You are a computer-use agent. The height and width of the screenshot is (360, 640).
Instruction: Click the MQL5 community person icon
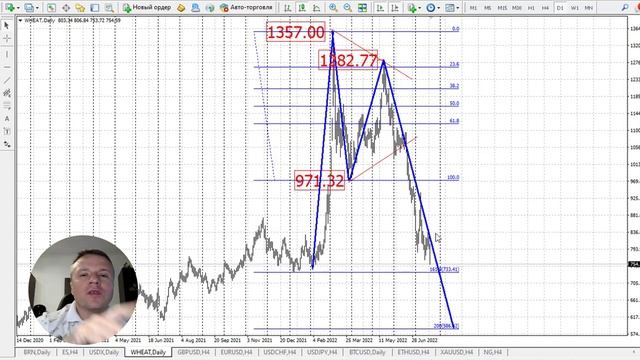click(x=196, y=7)
